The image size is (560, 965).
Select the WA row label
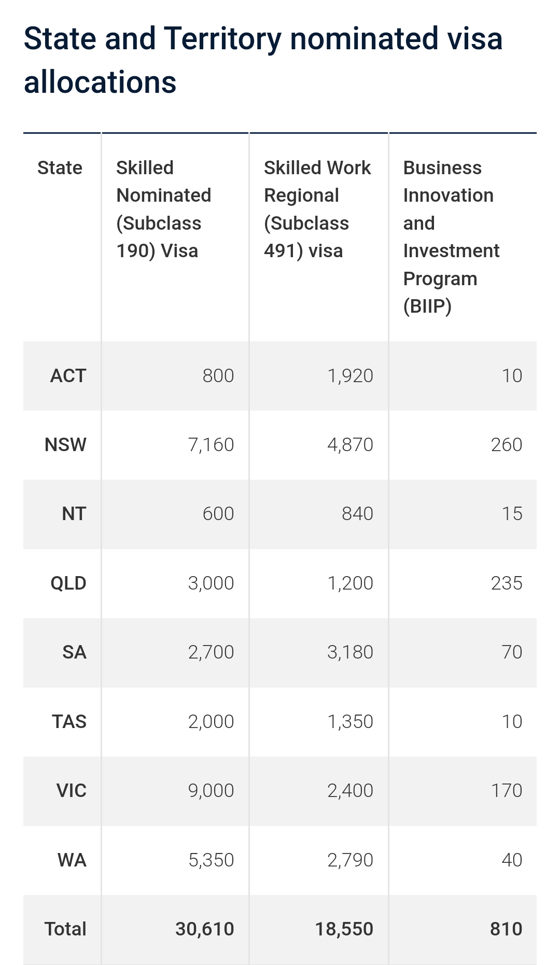point(72,860)
